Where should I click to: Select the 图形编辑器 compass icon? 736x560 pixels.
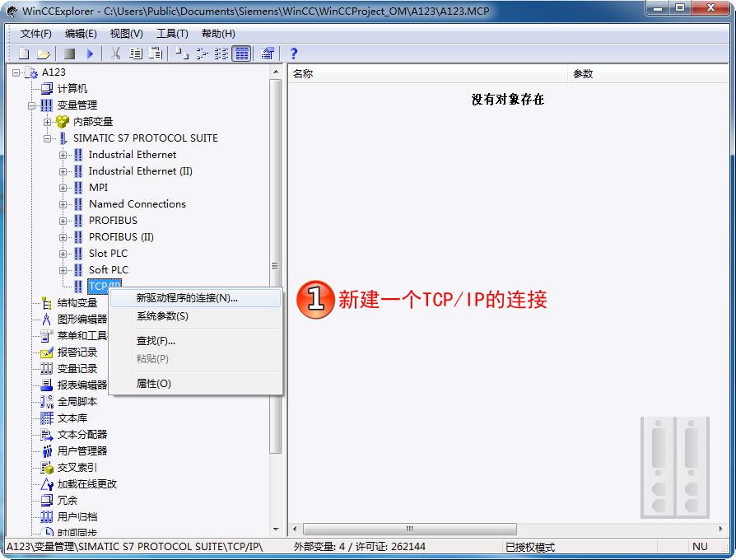point(46,320)
